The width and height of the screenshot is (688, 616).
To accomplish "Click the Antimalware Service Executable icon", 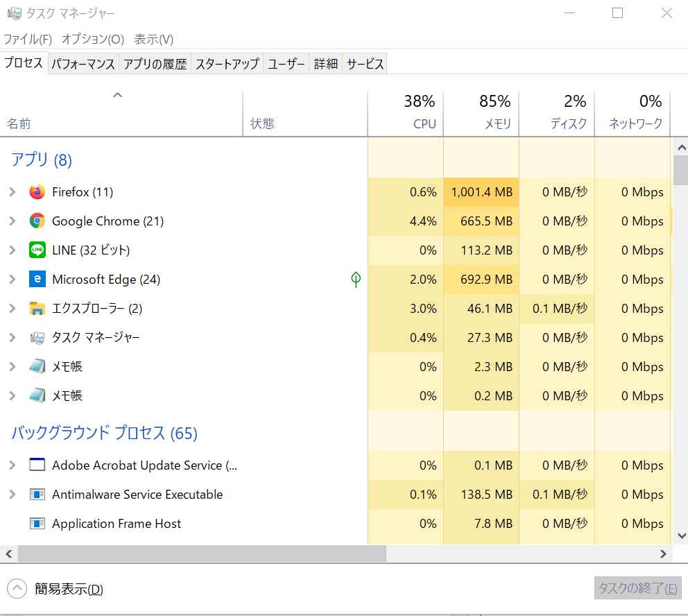I will click(37, 495).
